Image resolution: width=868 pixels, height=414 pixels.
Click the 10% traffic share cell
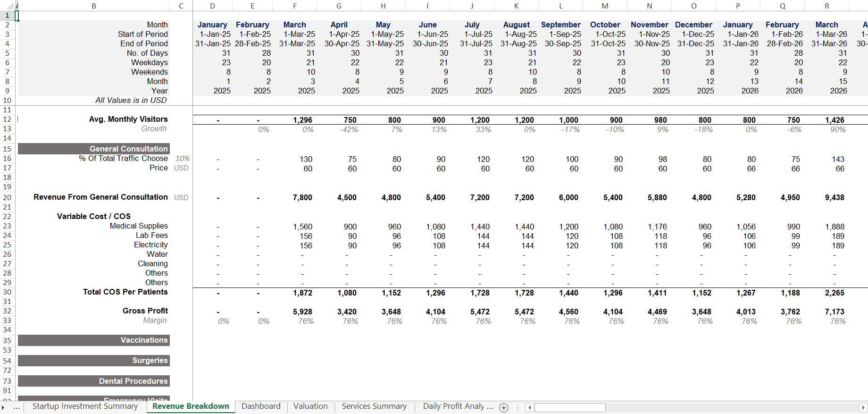(183, 159)
